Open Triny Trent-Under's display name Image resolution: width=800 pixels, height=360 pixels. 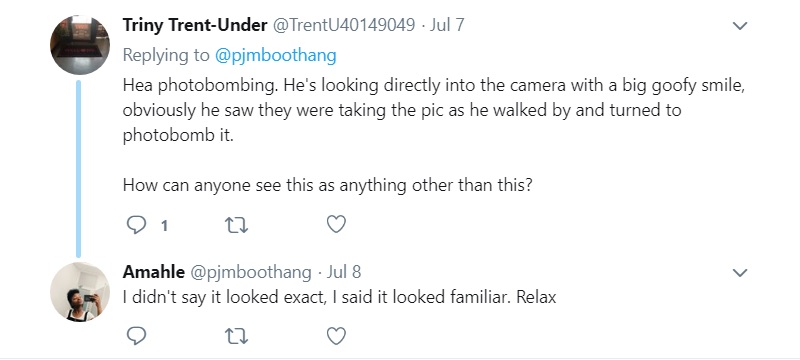(x=195, y=25)
